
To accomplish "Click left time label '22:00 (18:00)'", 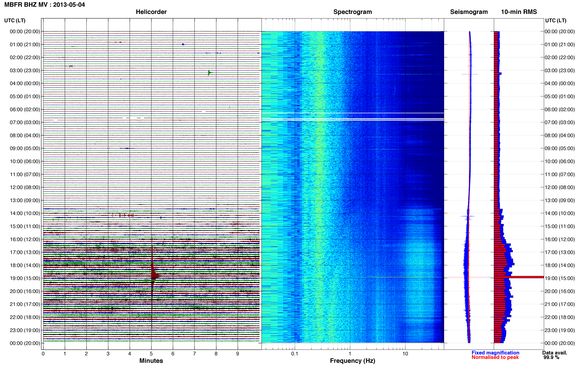I will point(25,317).
